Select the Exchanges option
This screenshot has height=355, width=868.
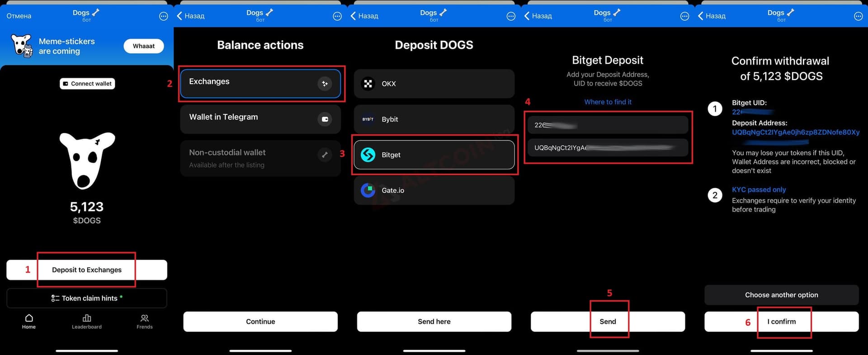click(x=260, y=84)
